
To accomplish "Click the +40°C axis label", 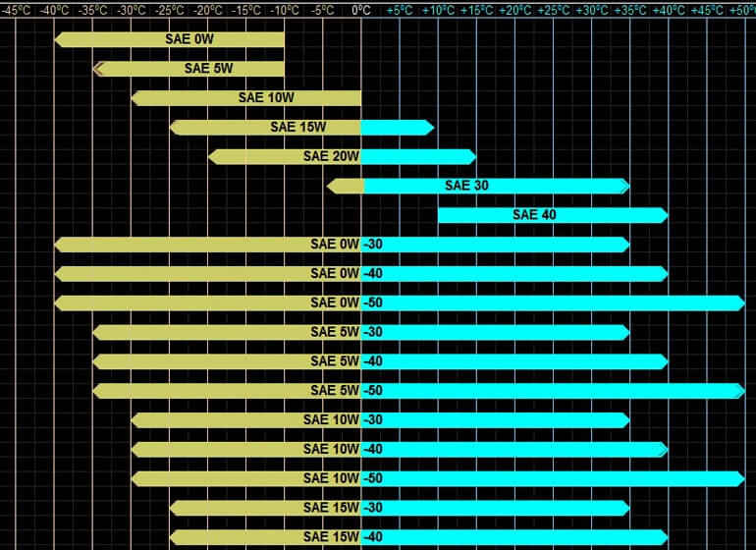I will pyautogui.click(x=669, y=10).
